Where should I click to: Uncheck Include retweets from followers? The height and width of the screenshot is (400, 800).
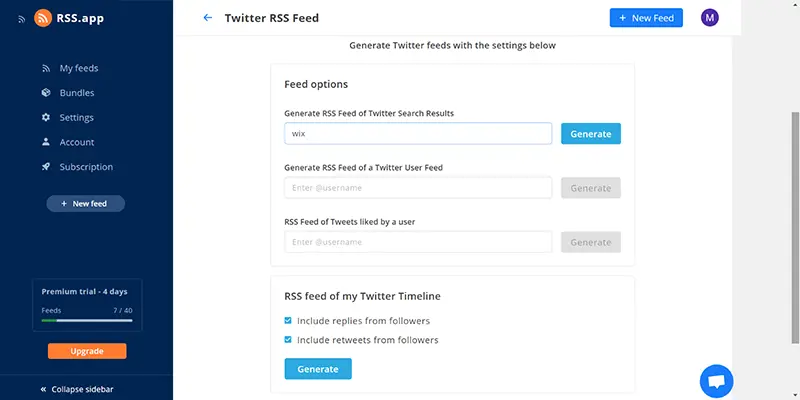tap(288, 339)
